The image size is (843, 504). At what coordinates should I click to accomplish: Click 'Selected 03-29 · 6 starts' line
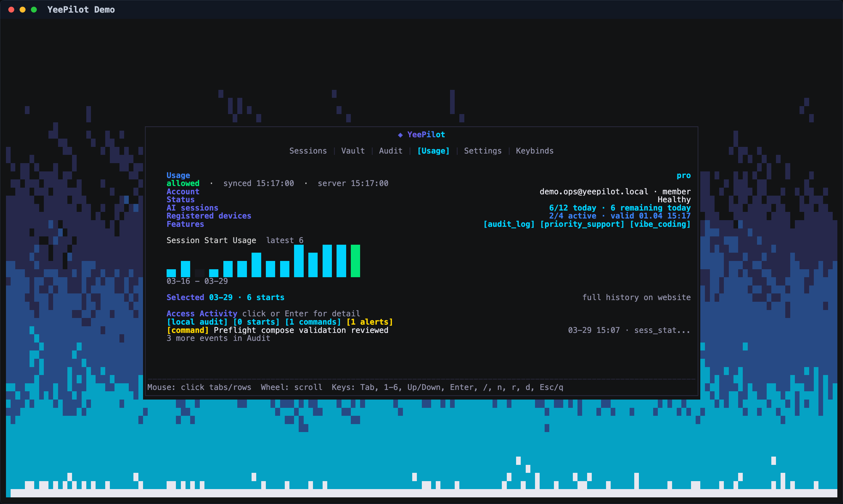(x=225, y=297)
